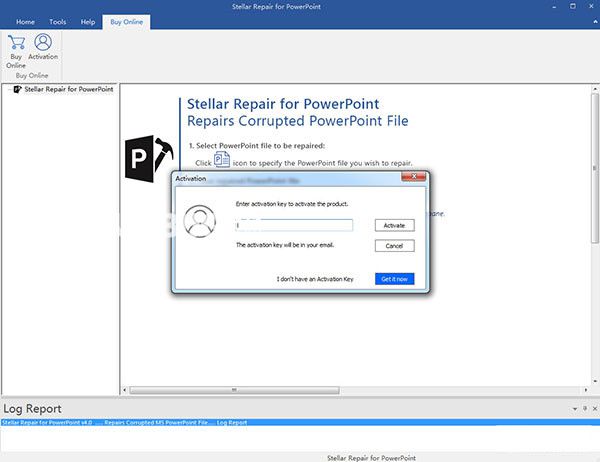The image size is (600, 462).
Task: Select Stellar Repair for PowerPoint tree item
Action: (69, 89)
